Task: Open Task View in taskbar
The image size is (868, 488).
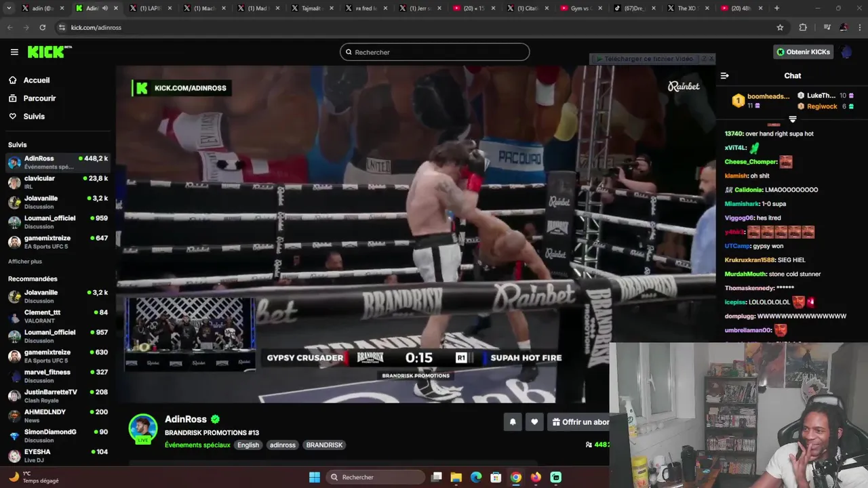Action: coord(437,477)
